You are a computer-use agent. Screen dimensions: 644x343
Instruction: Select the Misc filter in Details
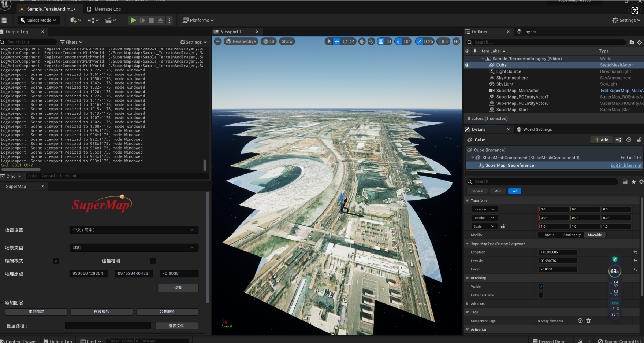(x=498, y=191)
